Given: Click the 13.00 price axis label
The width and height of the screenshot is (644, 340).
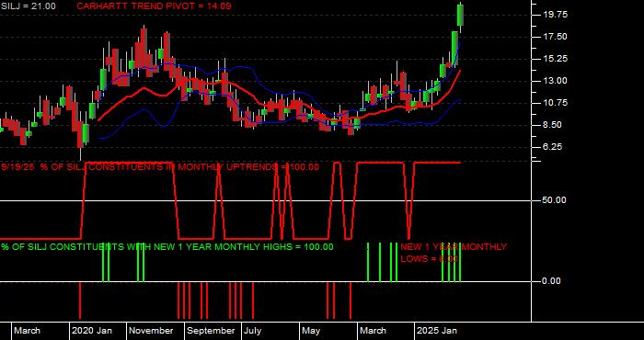Looking at the screenshot, I should 555,81.
